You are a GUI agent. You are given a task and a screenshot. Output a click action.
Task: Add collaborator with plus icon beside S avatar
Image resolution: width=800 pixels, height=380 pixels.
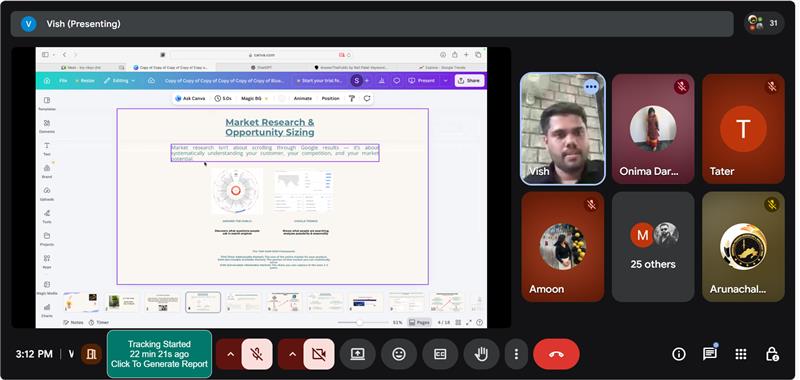[367, 81]
